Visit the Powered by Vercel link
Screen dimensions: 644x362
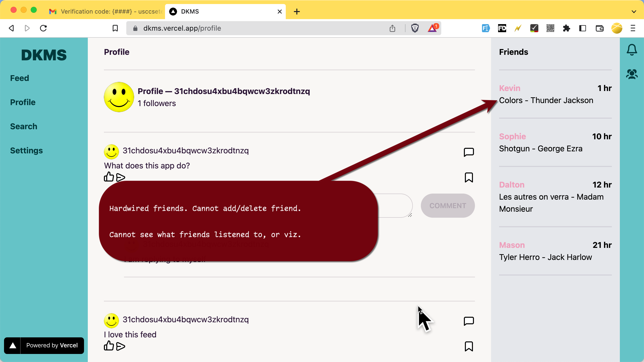[x=44, y=345]
